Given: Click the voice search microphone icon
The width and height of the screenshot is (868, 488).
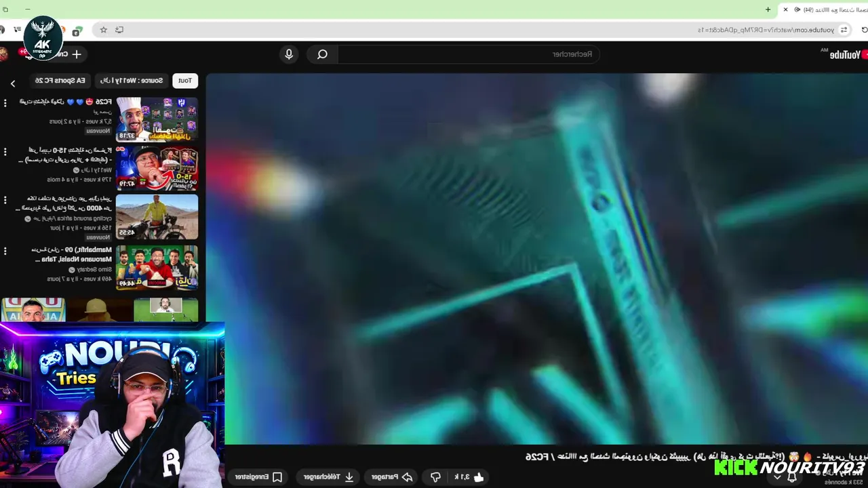Looking at the screenshot, I should coord(289,54).
